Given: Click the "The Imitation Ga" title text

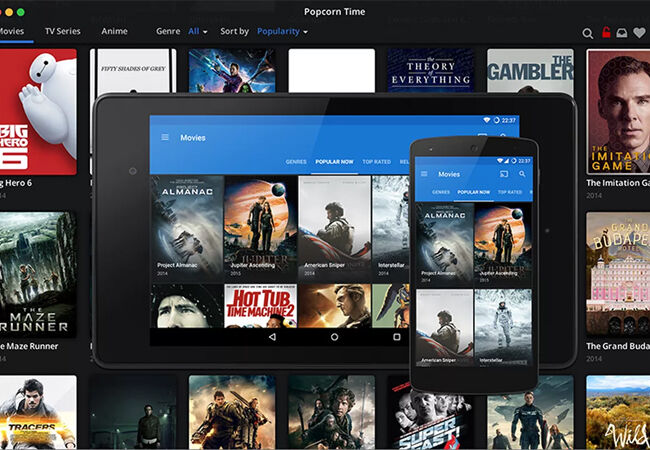Looking at the screenshot, I should 618,183.
